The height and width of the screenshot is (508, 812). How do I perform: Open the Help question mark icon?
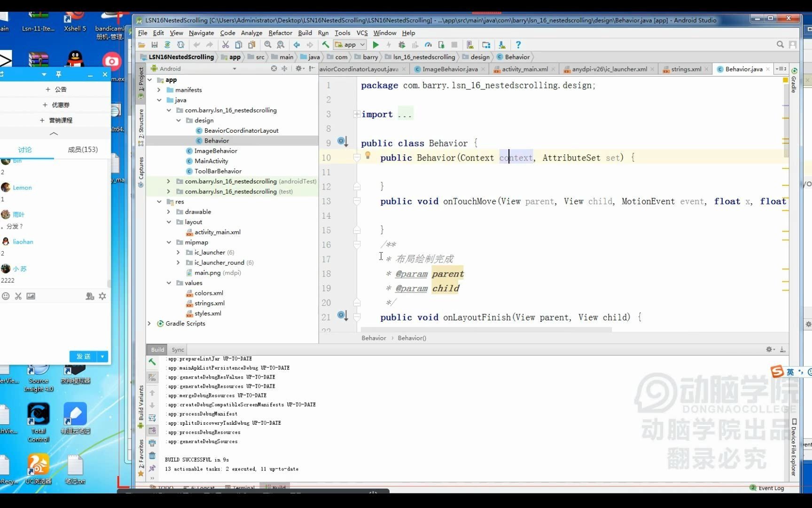(518, 45)
